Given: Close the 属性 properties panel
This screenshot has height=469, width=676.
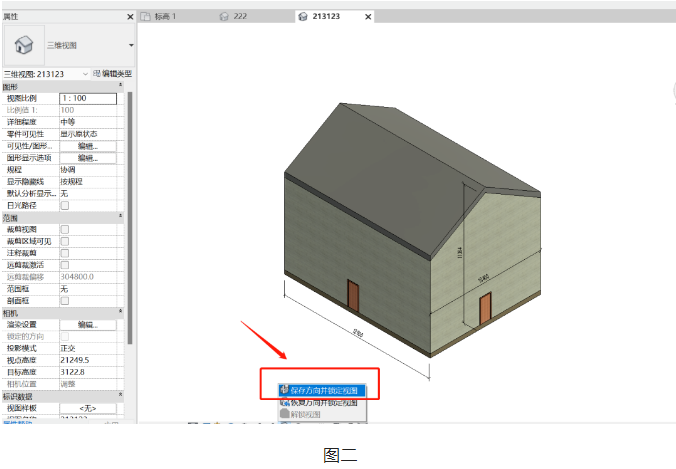Looking at the screenshot, I should (130, 17).
